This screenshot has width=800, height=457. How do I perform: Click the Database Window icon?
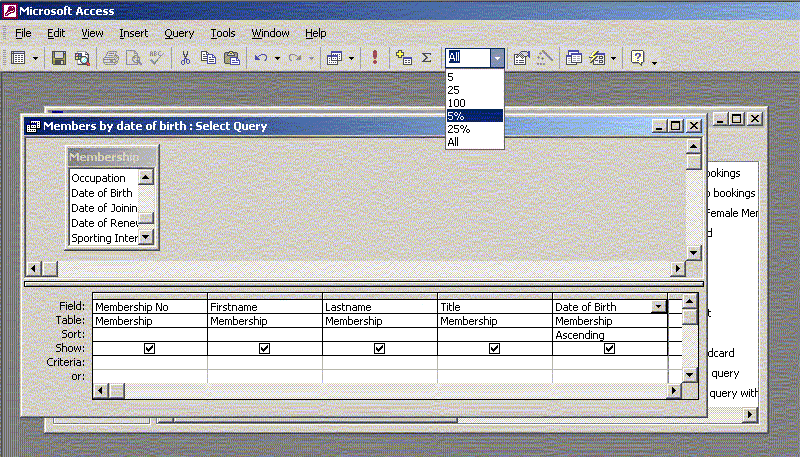(574, 58)
